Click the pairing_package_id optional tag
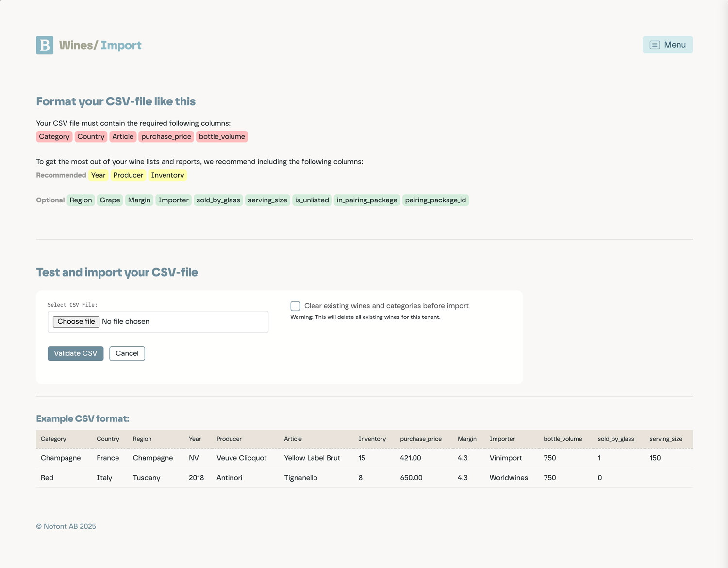Image resolution: width=728 pixels, height=568 pixels. pyautogui.click(x=435, y=200)
